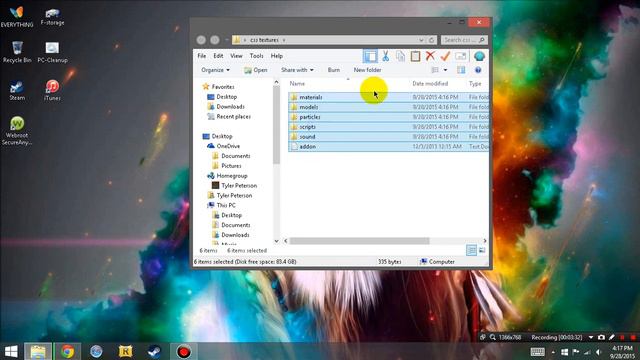
Task: Select the iTunes desktop icon
Action: pyautogui.click(x=52, y=91)
